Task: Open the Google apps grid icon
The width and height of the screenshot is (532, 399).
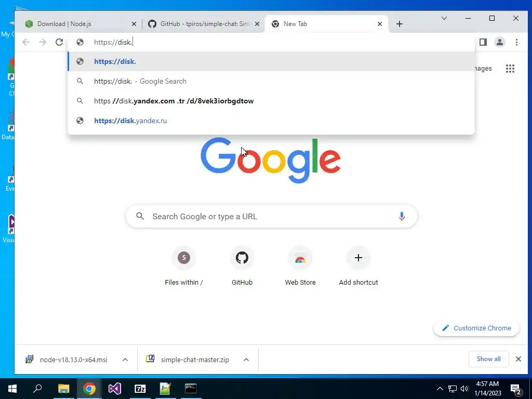Action: pos(510,69)
